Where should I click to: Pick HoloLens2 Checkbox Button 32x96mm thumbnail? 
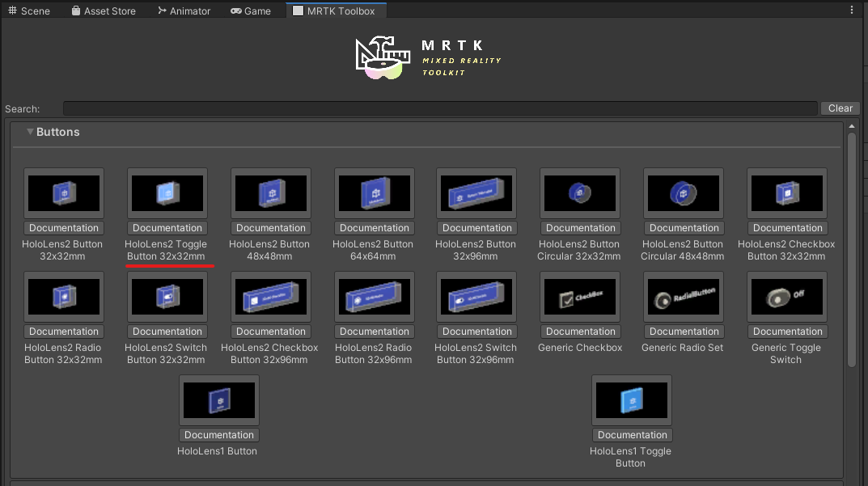point(271,297)
